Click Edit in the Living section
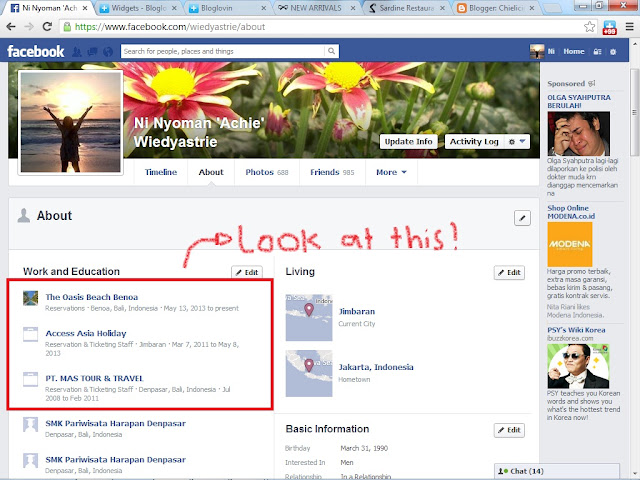 point(509,272)
